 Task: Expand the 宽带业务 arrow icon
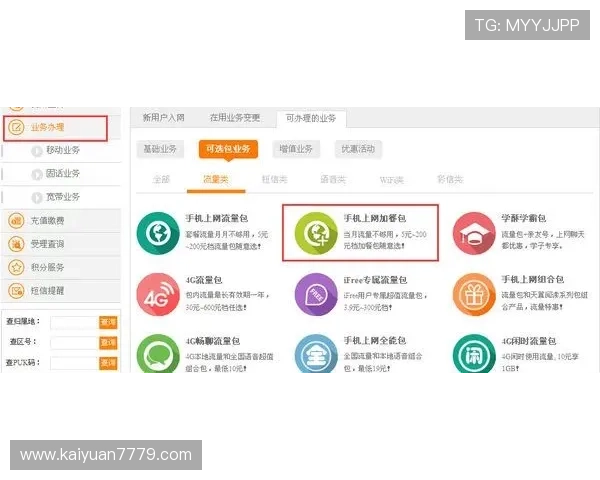click(x=37, y=198)
